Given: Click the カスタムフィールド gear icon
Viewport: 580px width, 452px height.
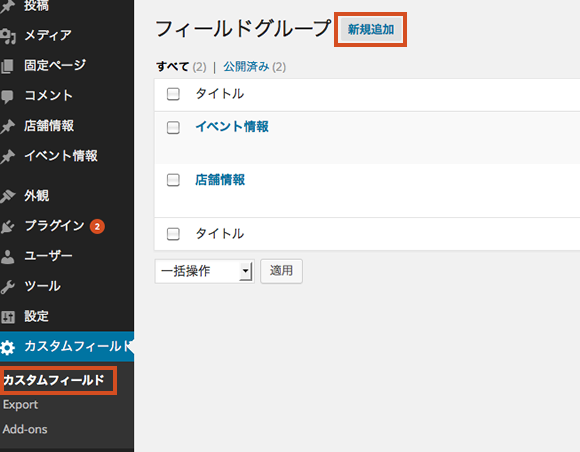Looking at the screenshot, I should point(7,347).
